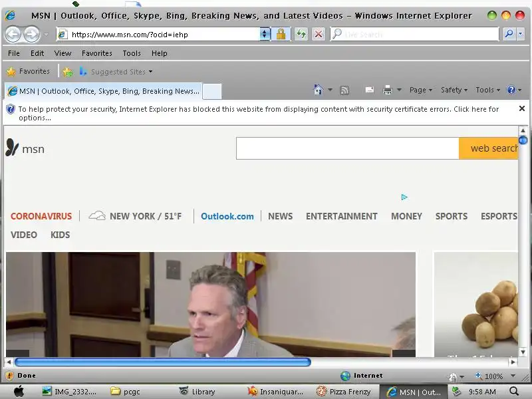Open the NEWS section link
Image resolution: width=532 pixels, height=399 pixels.
pos(280,216)
